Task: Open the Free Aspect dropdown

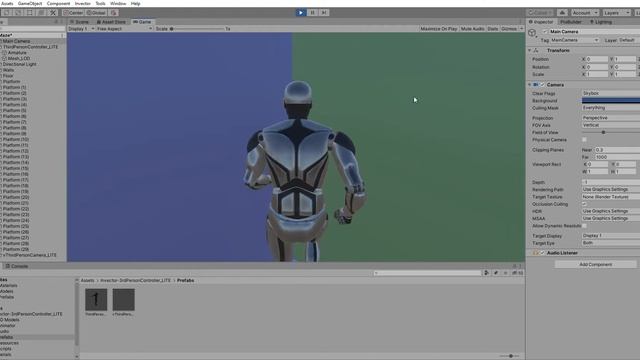Action: coord(124,29)
